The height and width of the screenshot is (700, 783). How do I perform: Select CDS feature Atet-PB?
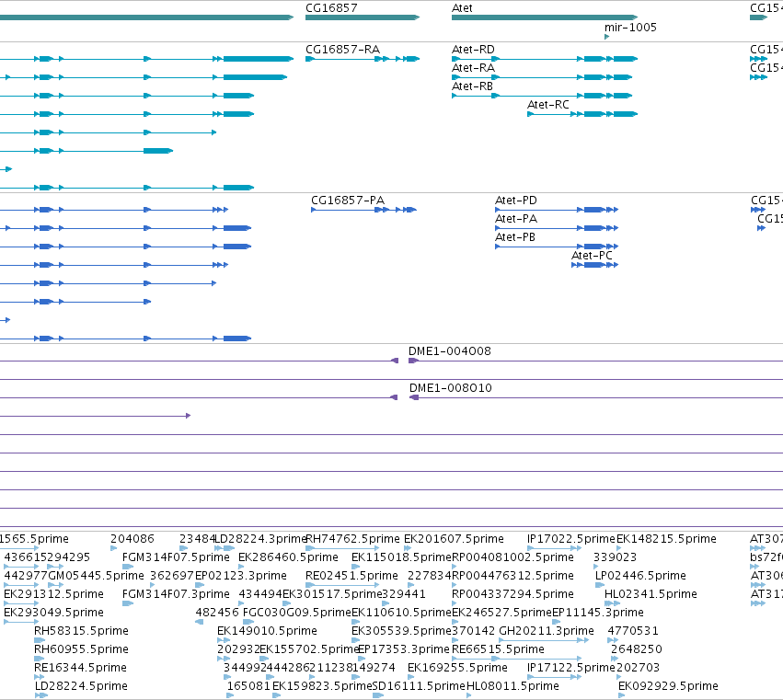click(x=557, y=247)
